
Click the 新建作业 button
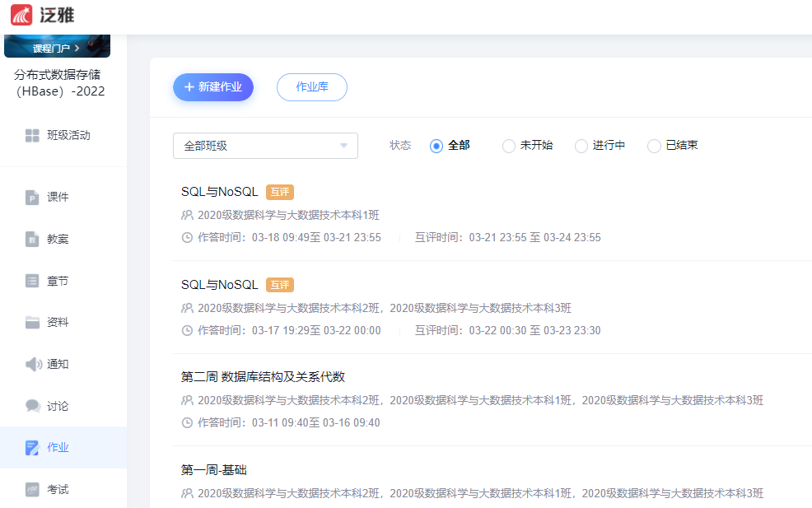(x=212, y=87)
